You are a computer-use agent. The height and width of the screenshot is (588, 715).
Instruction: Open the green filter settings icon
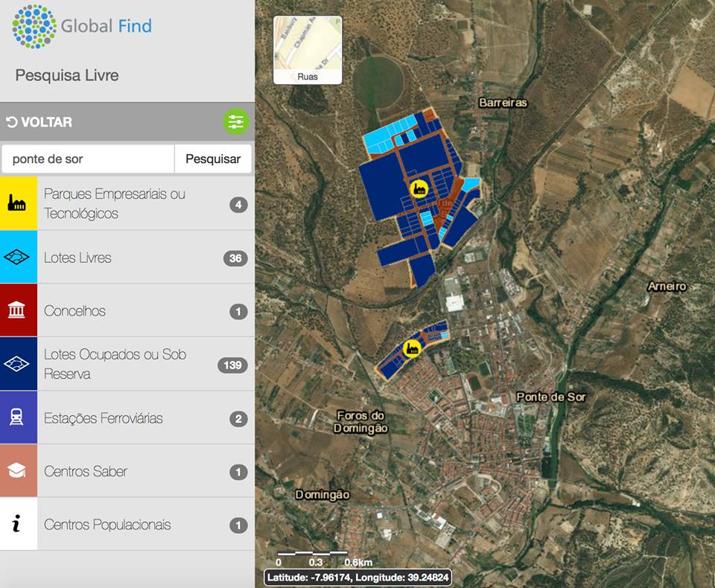[x=236, y=122]
